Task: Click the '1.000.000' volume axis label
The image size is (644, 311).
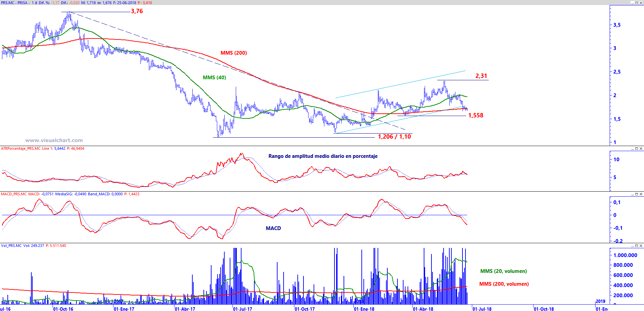Action: click(625, 255)
